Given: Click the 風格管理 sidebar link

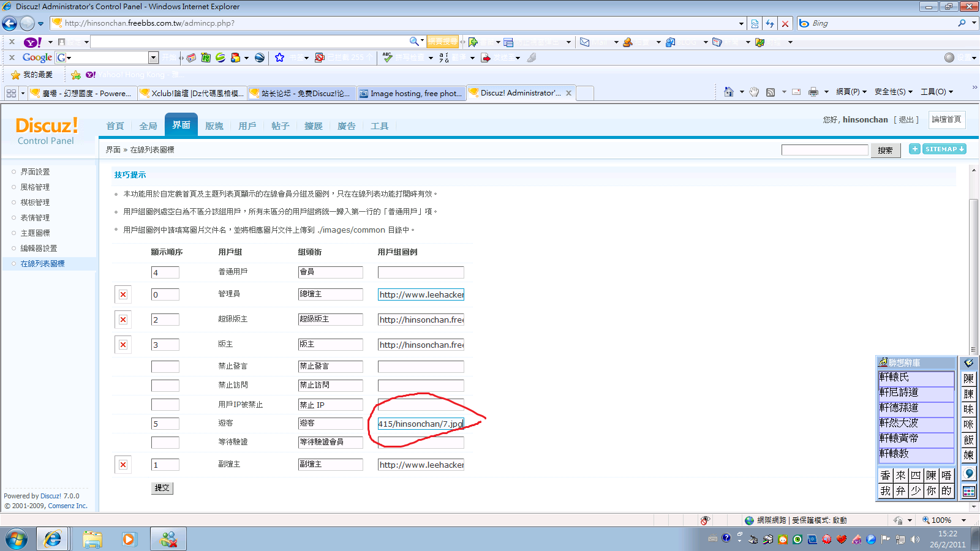Looking at the screenshot, I should 35,187.
